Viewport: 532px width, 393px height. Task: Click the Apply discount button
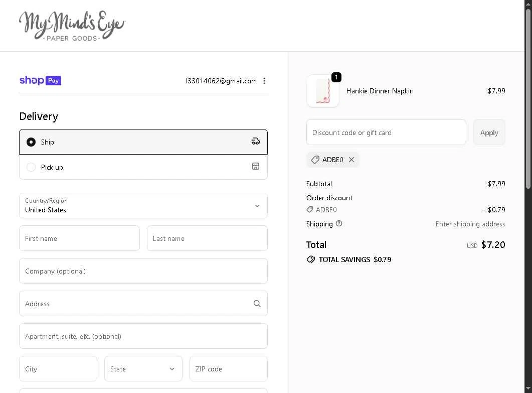tap(489, 132)
